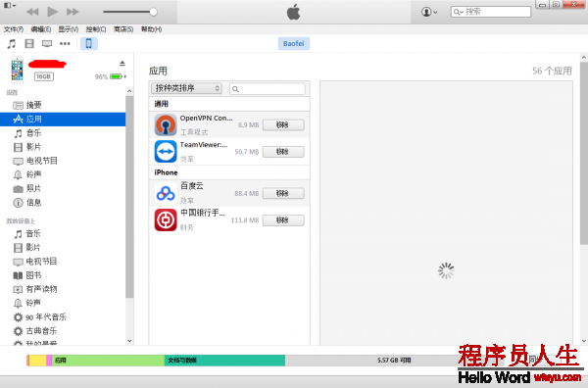Click the main pane scroll-down arrow
The height and width of the screenshot is (388, 588).
(x=584, y=341)
